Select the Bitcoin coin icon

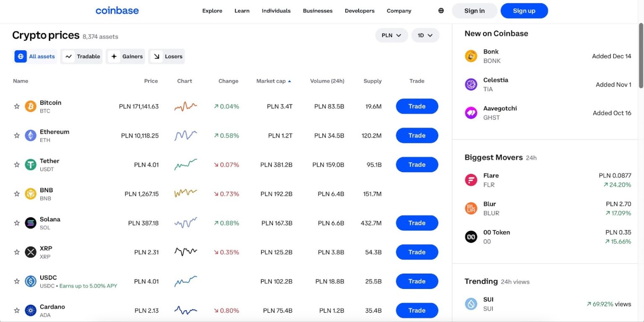(x=30, y=106)
